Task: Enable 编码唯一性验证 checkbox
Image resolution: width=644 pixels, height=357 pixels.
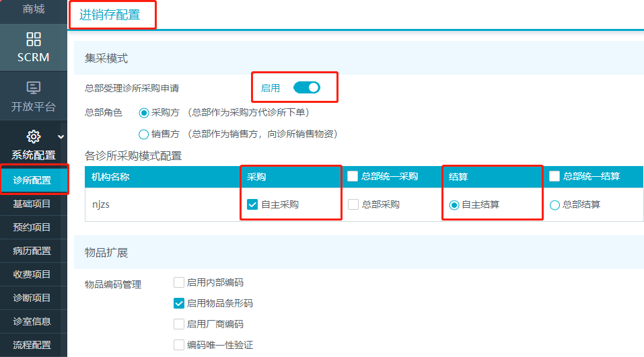Action: (178, 345)
